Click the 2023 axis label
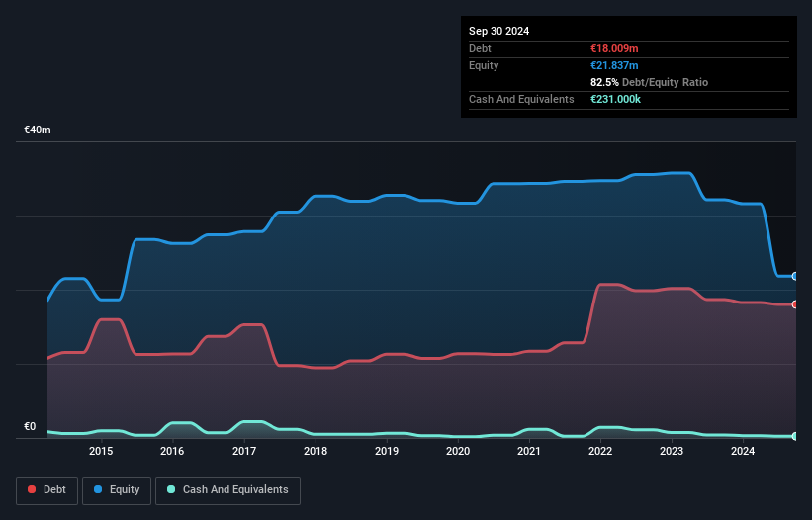 672,451
